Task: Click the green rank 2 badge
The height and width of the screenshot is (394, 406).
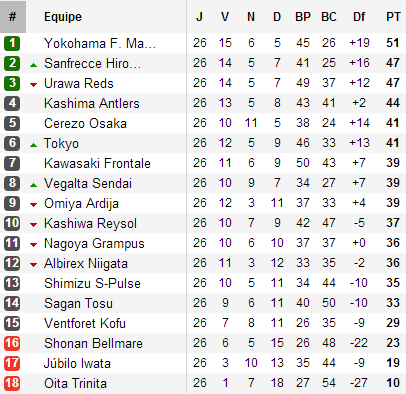Action: point(12,63)
